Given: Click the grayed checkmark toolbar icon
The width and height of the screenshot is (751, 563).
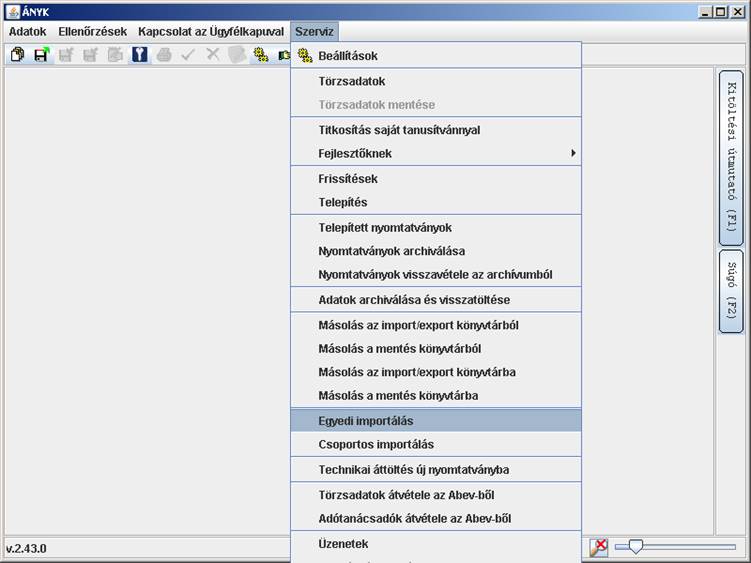Looking at the screenshot, I should [x=188, y=55].
